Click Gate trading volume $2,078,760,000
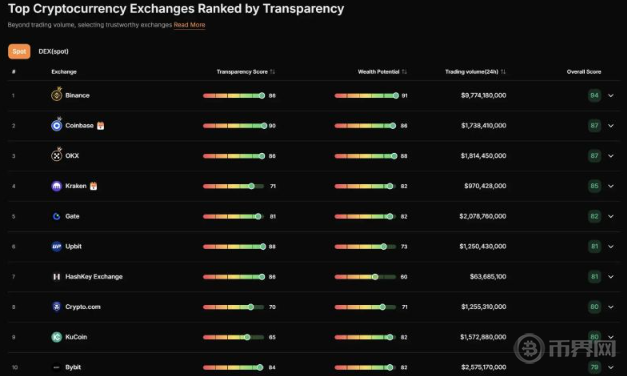The width and height of the screenshot is (627, 376). click(483, 216)
